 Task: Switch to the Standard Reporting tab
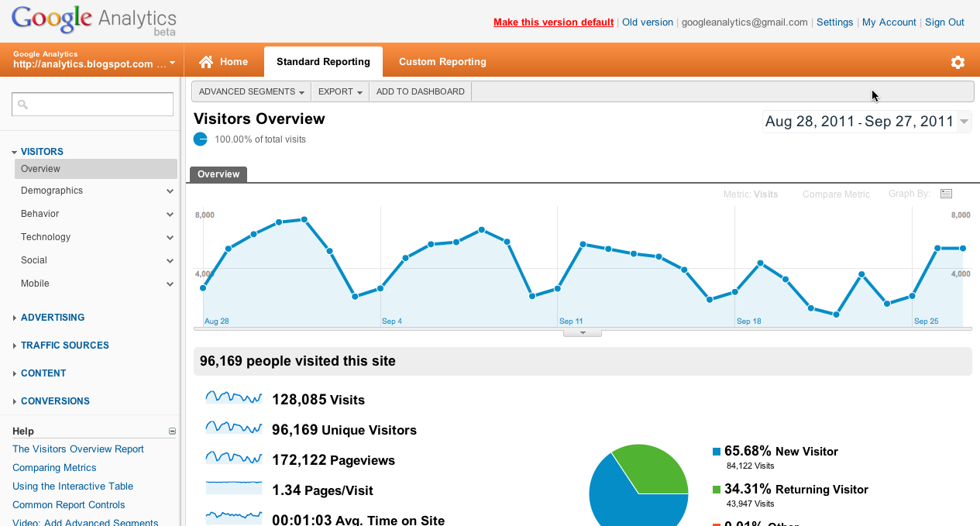click(x=323, y=62)
